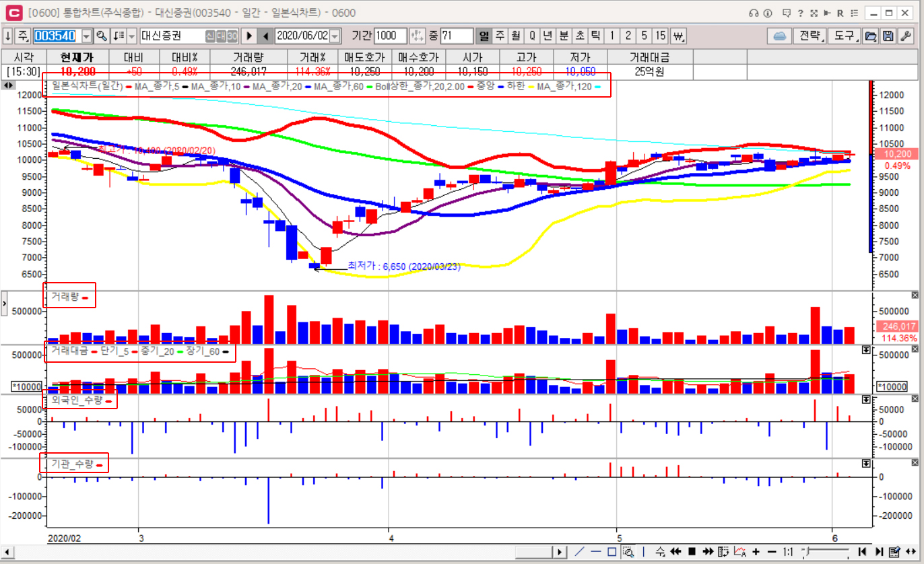Collapse the 거래대금 panel dropdown arrow
Image resolution: width=924 pixels, height=564 pixels.
[866, 350]
